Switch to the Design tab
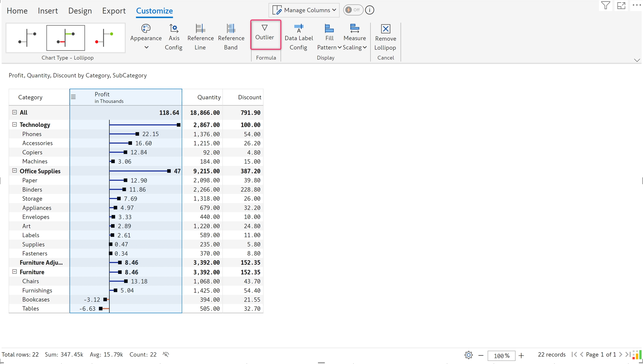The image size is (643, 364). tap(80, 11)
